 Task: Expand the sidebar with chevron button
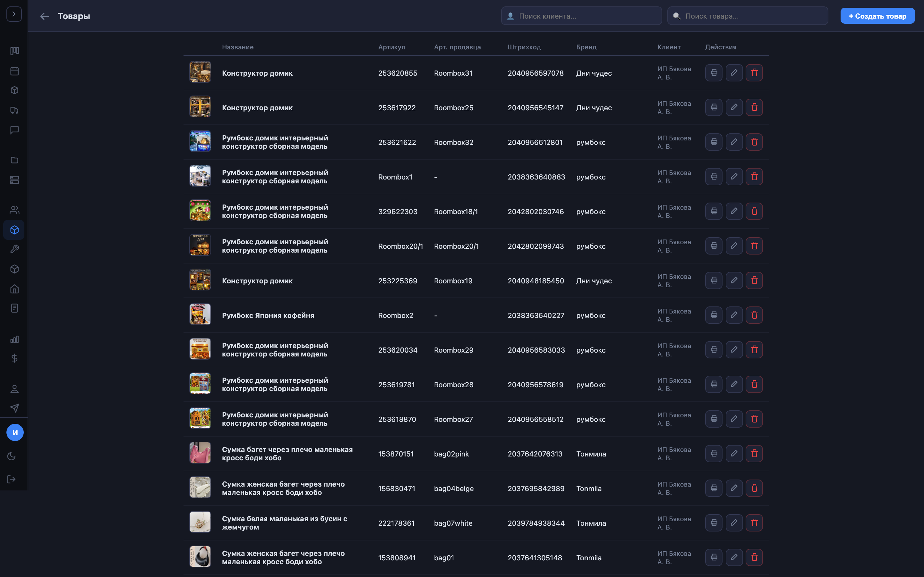click(14, 14)
